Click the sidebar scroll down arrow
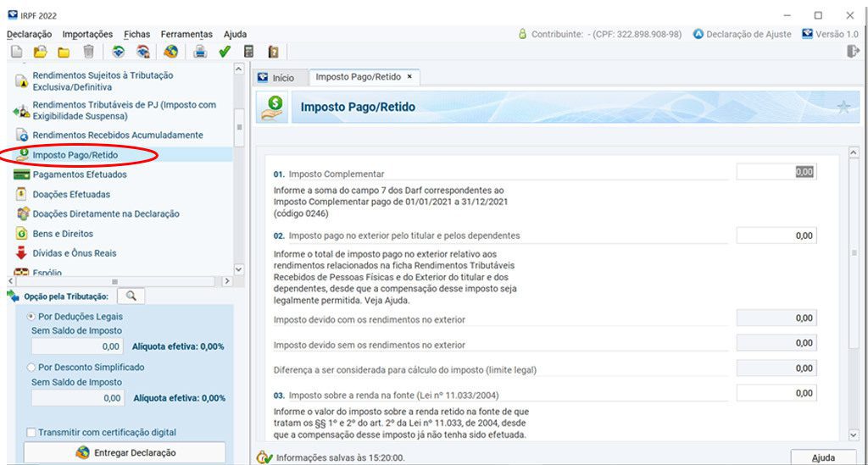The height and width of the screenshot is (465, 868). [238, 270]
